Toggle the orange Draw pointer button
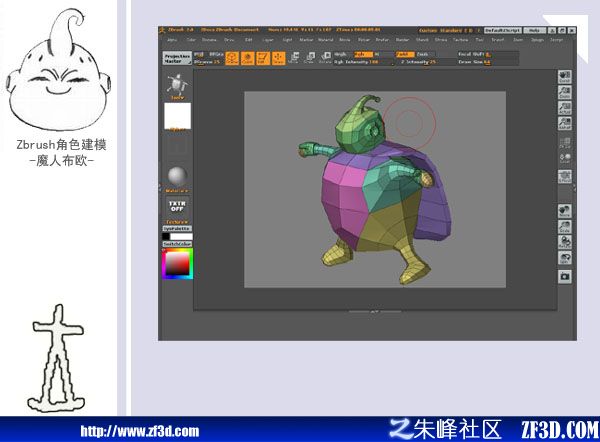Screen dimensions: 600x442 279,59
